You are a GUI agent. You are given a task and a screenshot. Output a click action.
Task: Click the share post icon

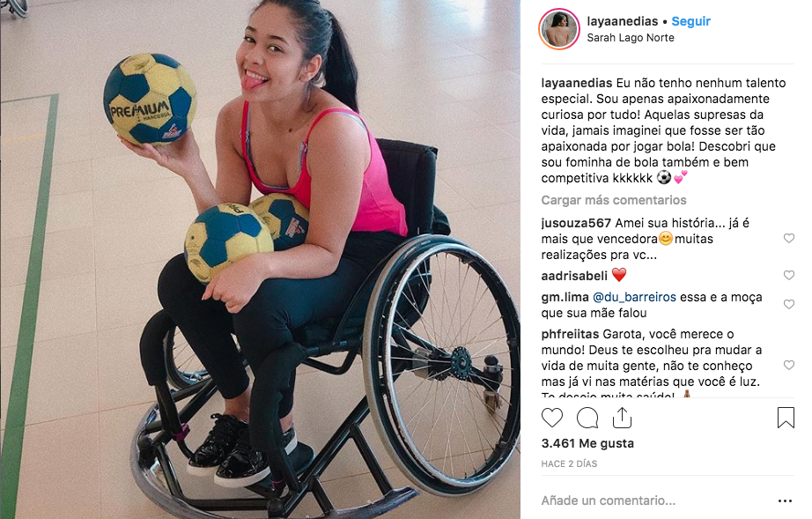pos(622,418)
